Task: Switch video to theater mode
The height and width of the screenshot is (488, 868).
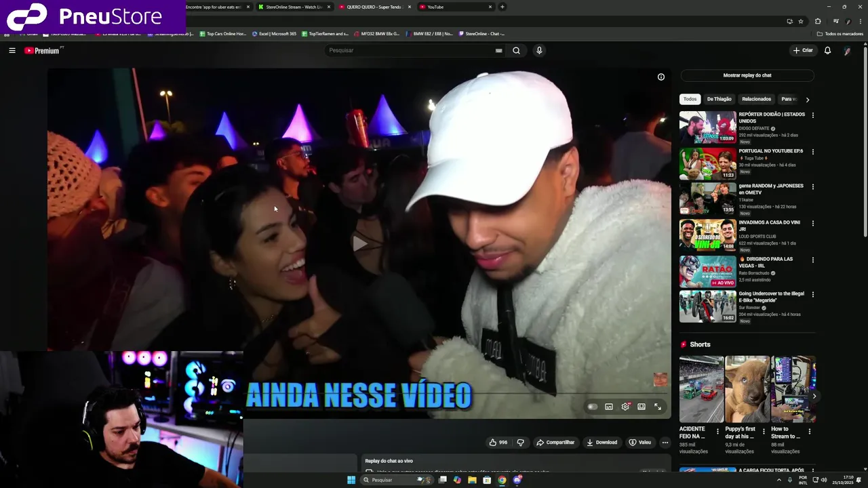Action: (642, 407)
